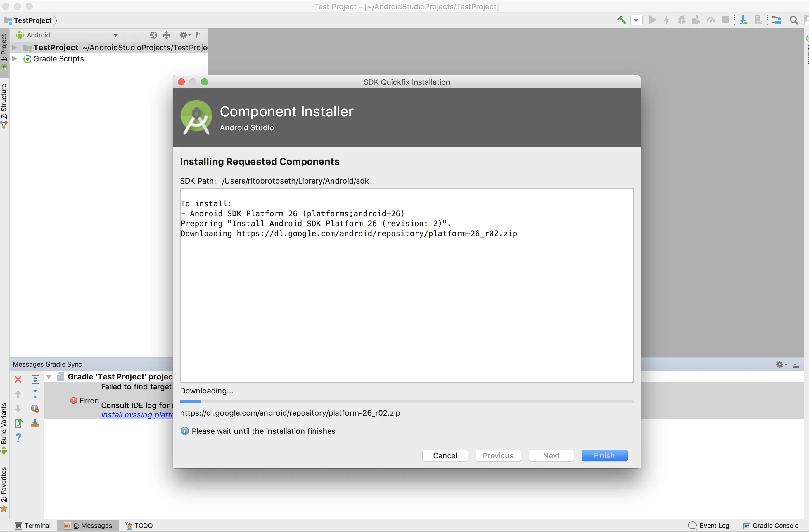The image size is (809, 532).
Task: Expand the TestProject tree node
Action: coord(15,48)
